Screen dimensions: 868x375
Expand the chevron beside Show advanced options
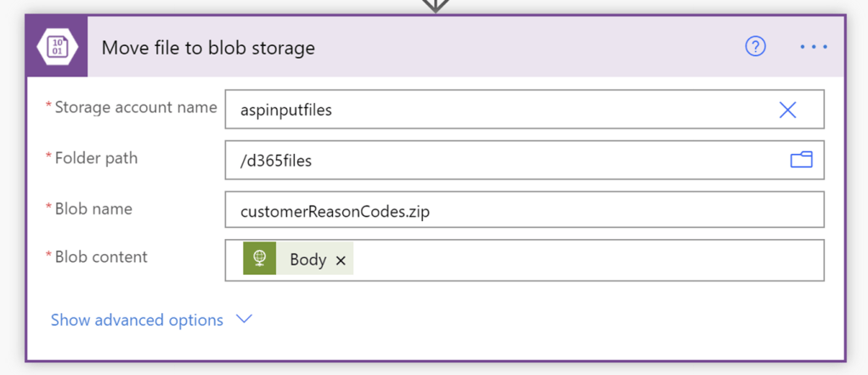point(245,320)
